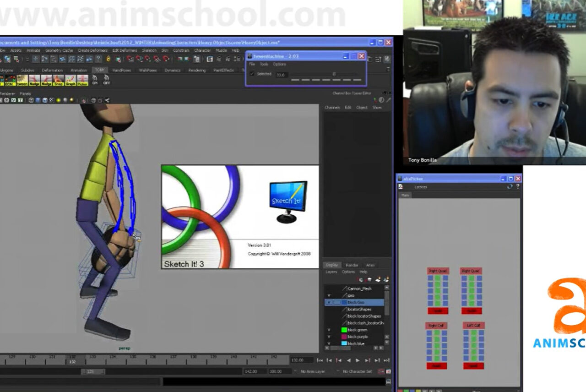The width and height of the screenshot is (586, 392).
Task: Step back one frame
Action: tap(329, 360)
